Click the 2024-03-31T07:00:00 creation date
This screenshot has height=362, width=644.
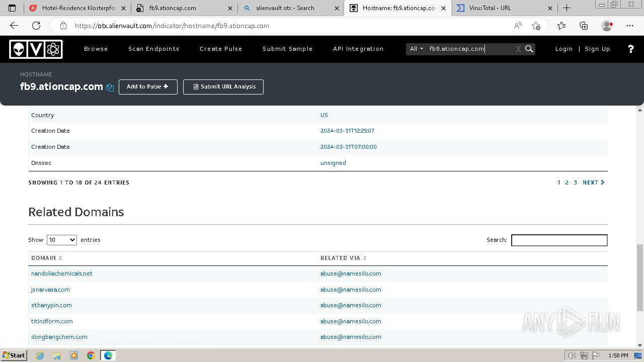[349, 147]
